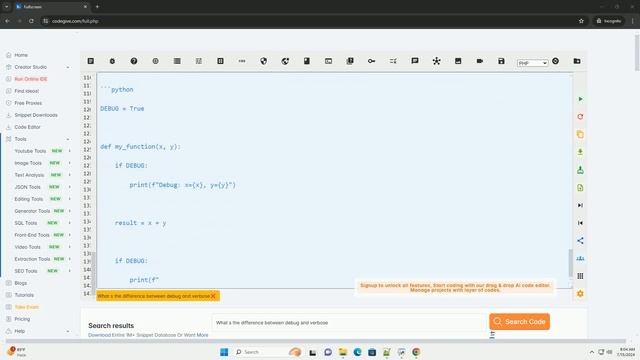Viewport: 640px width, 360px height.
Task: Click the orange copy icon in right toolbar
Action: 580,134
